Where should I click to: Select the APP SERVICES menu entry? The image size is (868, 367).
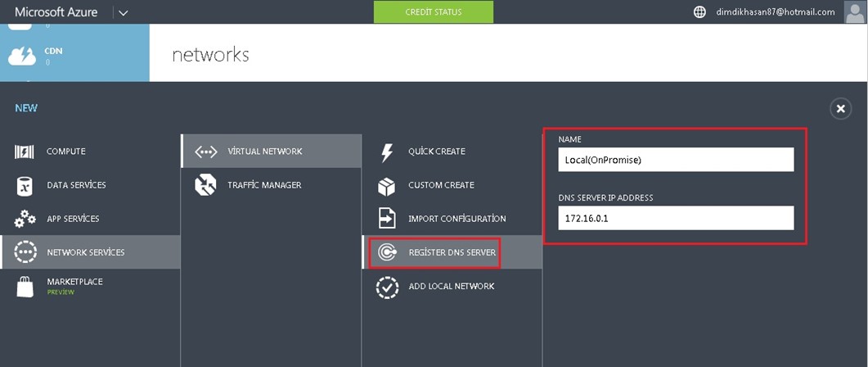(90, 219)
